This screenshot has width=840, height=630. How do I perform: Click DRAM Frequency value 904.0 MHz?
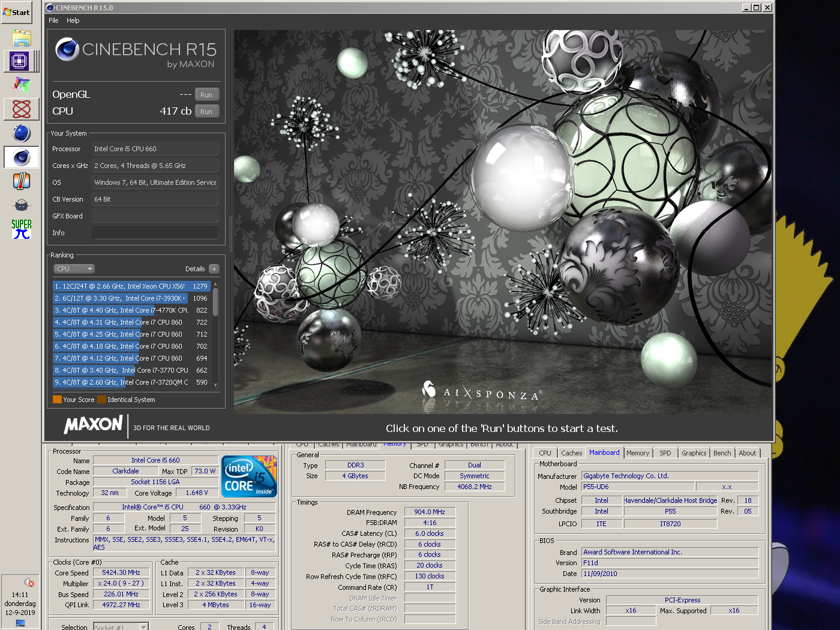point(430,512)
